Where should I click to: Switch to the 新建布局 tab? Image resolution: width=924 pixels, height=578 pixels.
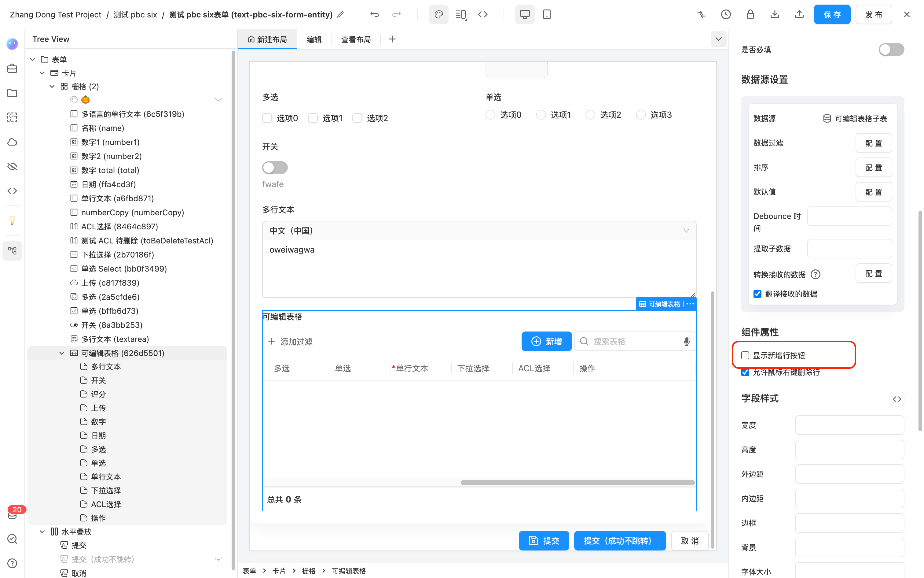(267, 39)
